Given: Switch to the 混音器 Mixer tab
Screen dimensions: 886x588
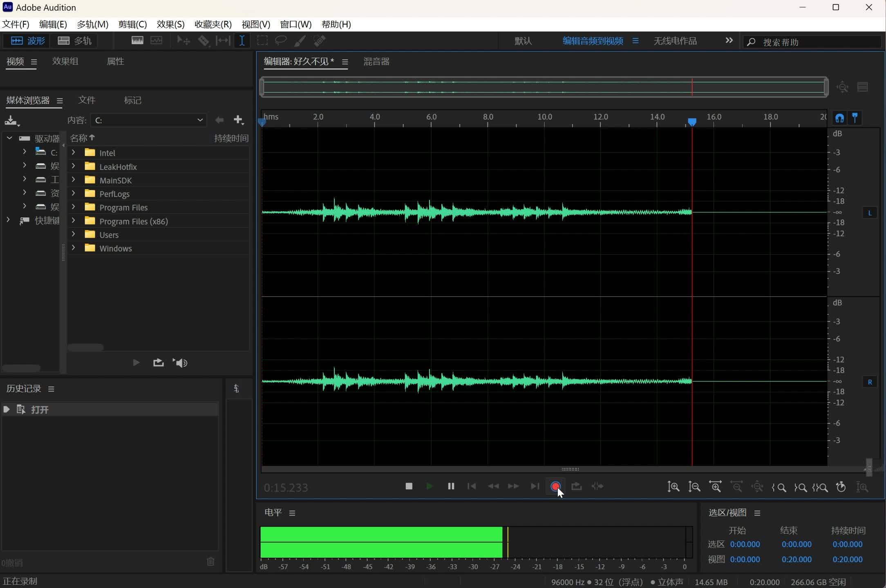Looking at the screenshot, I should tap(376, 62).
